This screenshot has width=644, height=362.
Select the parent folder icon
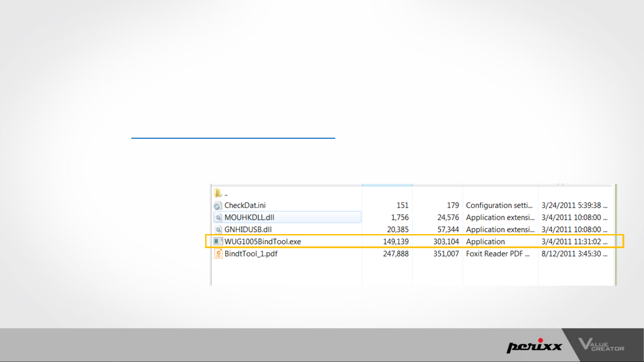218,193
